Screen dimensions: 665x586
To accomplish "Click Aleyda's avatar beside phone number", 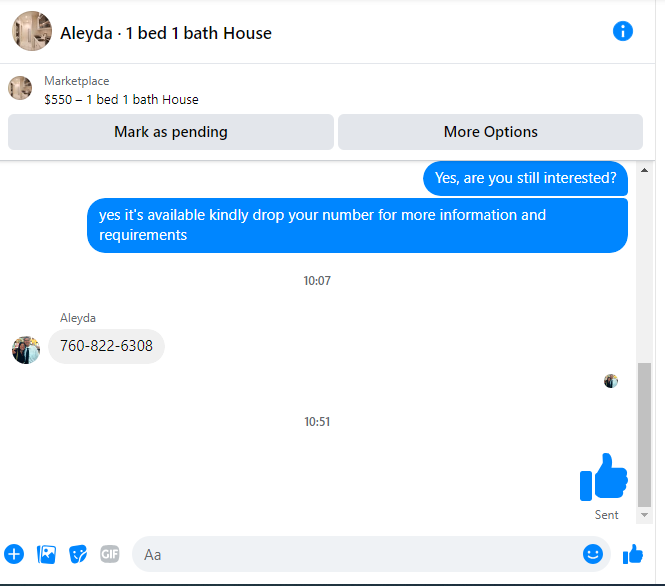I will coord(26,350).
